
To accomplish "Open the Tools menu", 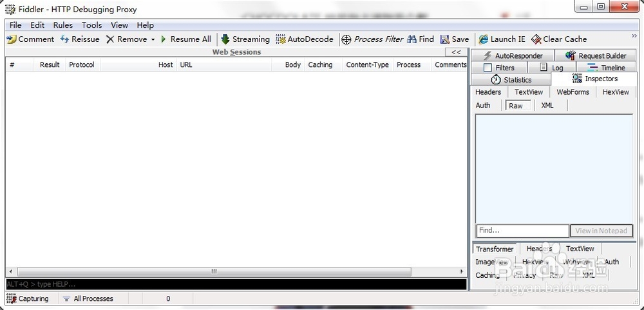I will pos(91,25).
